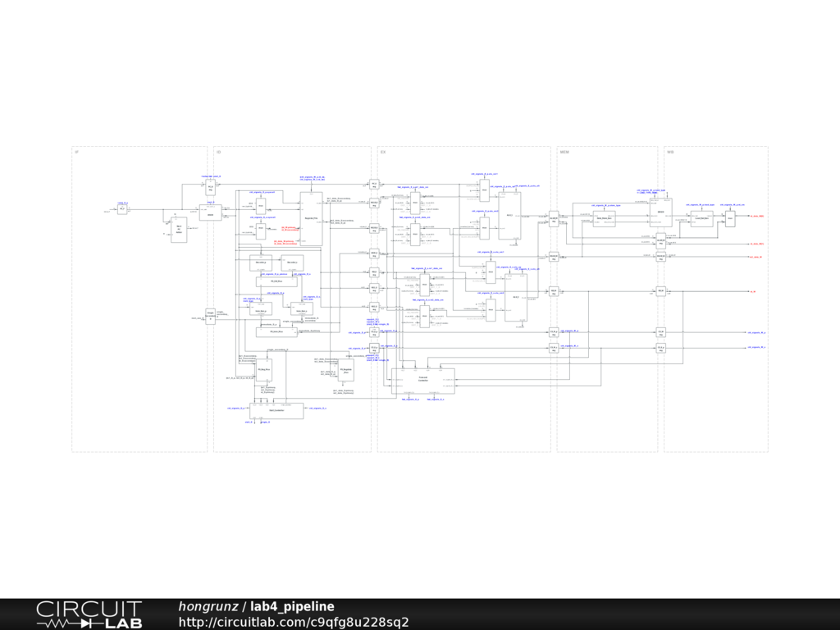The width and height of the screenshot is (840, 630).
Task: Select the Register File block
Action: [311, 218]
